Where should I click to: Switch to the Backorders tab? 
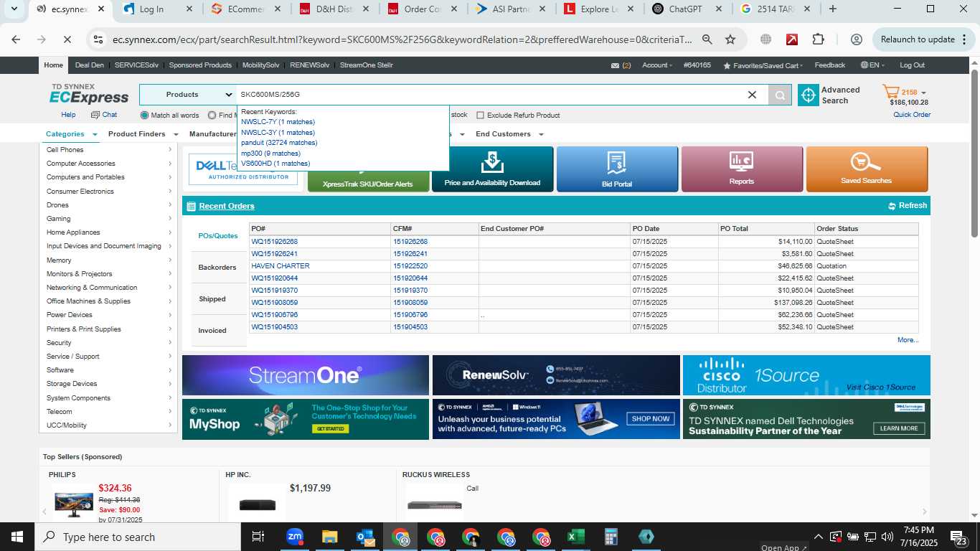[x=217, y=268]
